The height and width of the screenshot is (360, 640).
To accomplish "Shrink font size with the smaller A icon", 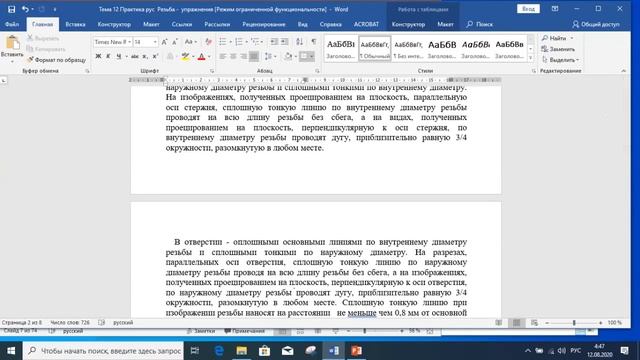I will click(x=175, y=42).
